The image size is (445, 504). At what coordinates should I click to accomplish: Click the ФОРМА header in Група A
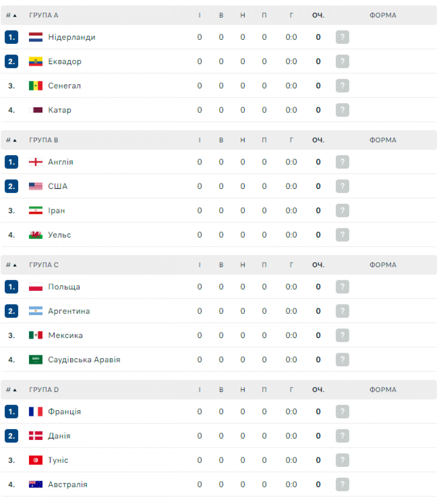click(x=383, y=15)
